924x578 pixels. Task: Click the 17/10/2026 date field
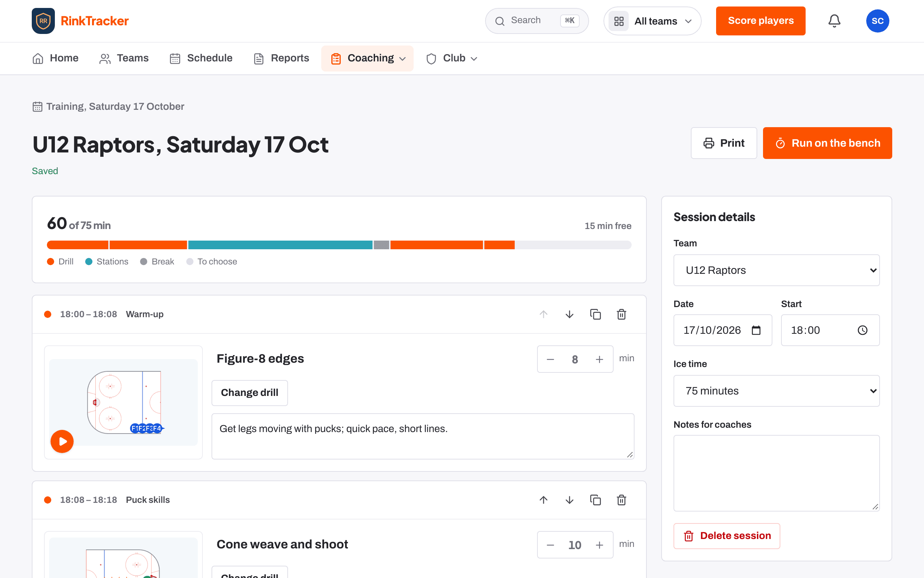click(722, 330)
